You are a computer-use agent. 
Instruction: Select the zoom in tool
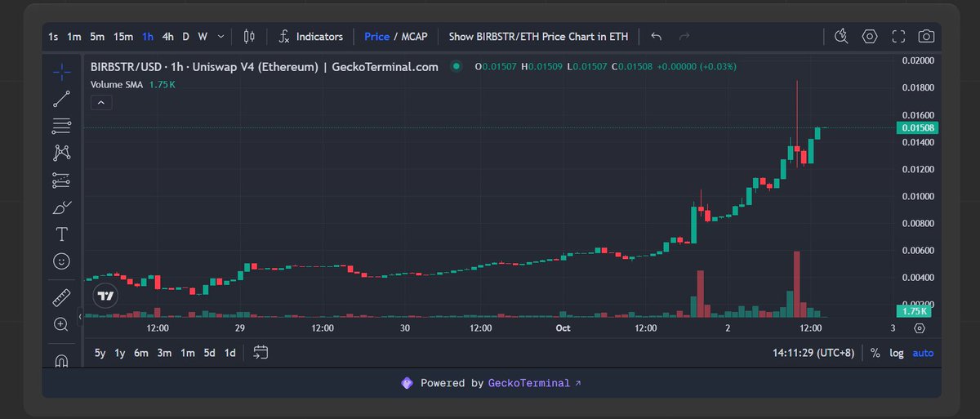(61, 324)
